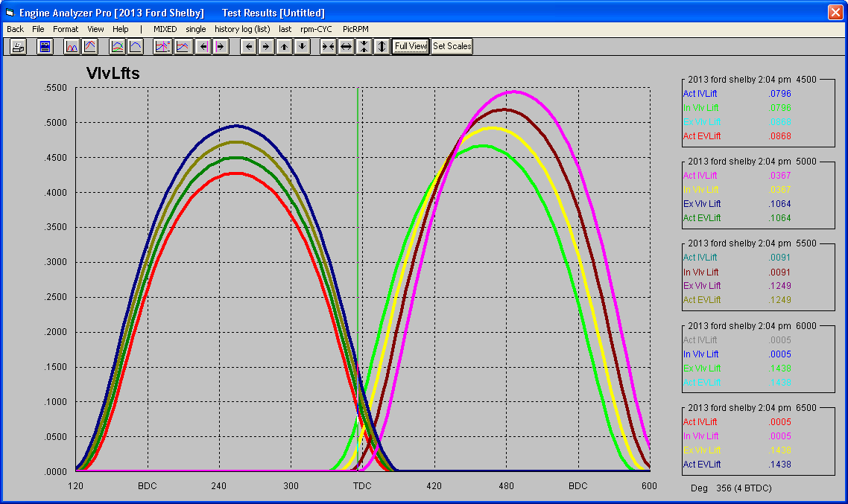Select Act EVLift in the 6500 legend
The image size is (848, 504).
[x=702, y=465]
